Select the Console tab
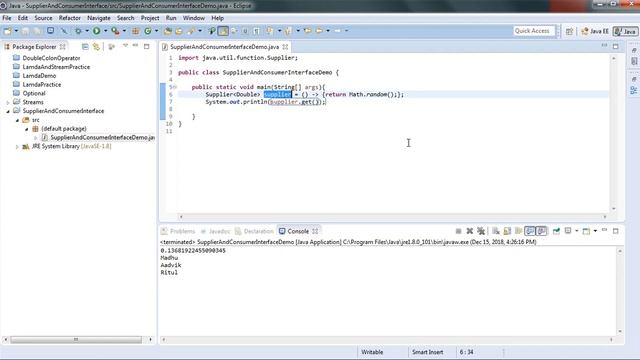The width and height of the screenshot is (640, 360). point(298,231)
